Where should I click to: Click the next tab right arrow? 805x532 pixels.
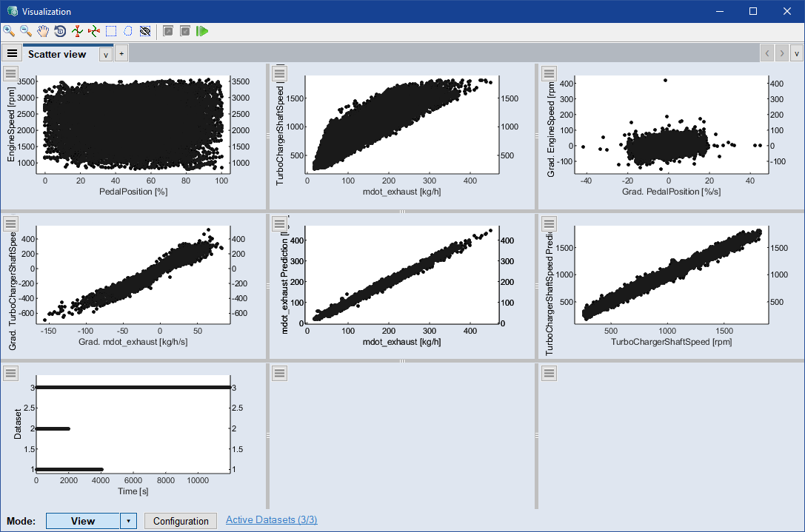pos(782,53)
